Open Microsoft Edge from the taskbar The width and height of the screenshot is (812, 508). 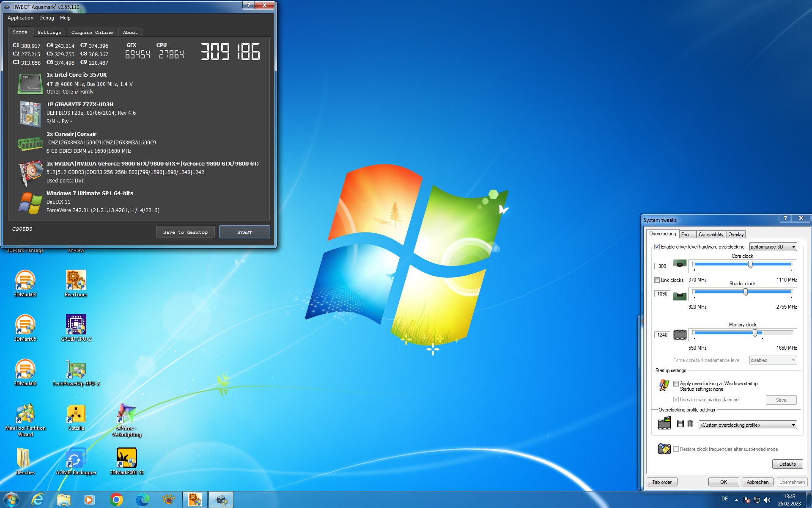(143, 500)
